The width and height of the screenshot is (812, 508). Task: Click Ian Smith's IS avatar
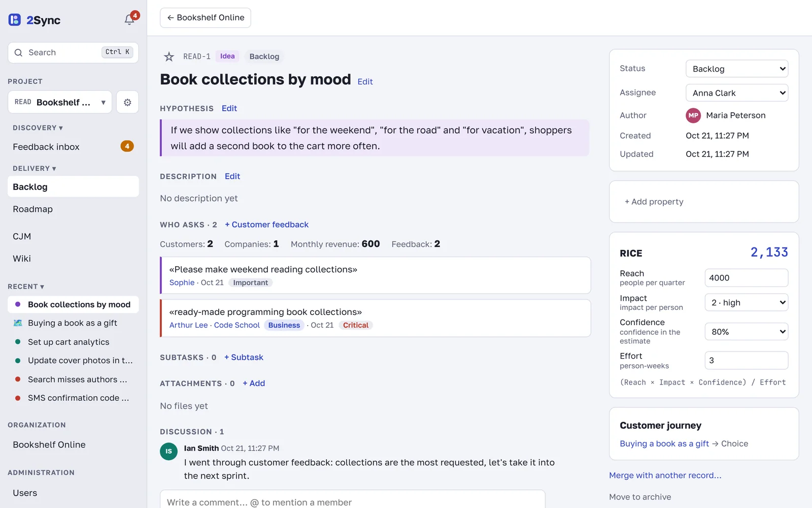168,451
